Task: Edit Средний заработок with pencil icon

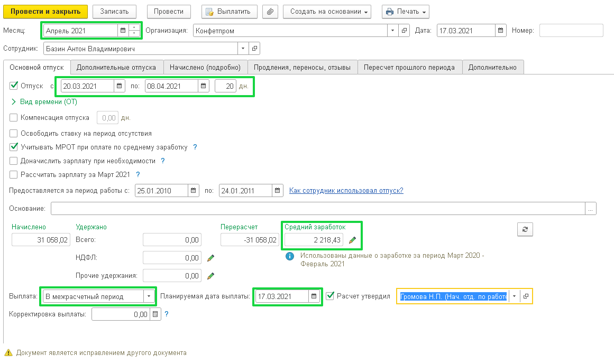Action: coord(353,240)
